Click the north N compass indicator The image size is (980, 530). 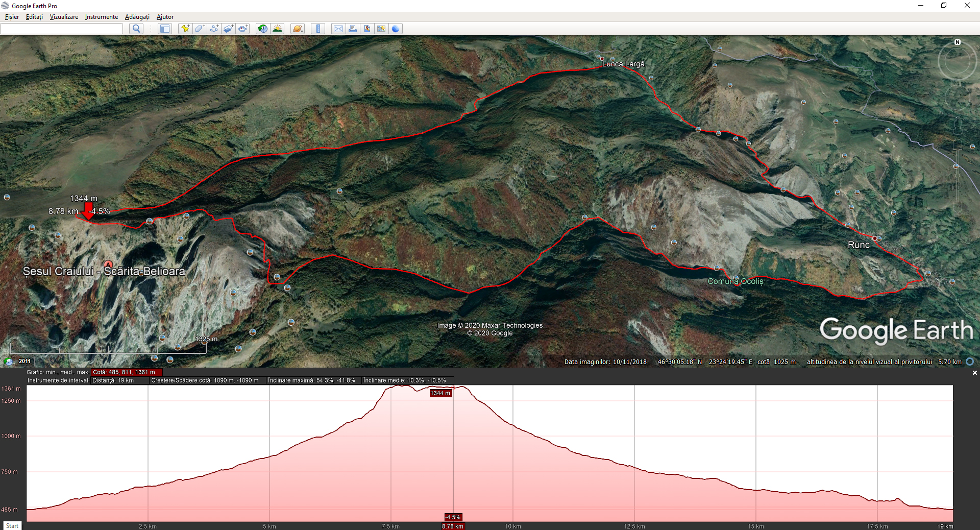tap(958, 42)
